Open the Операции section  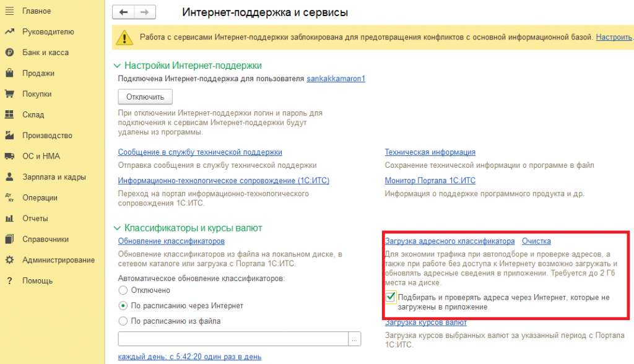(40, 197)
